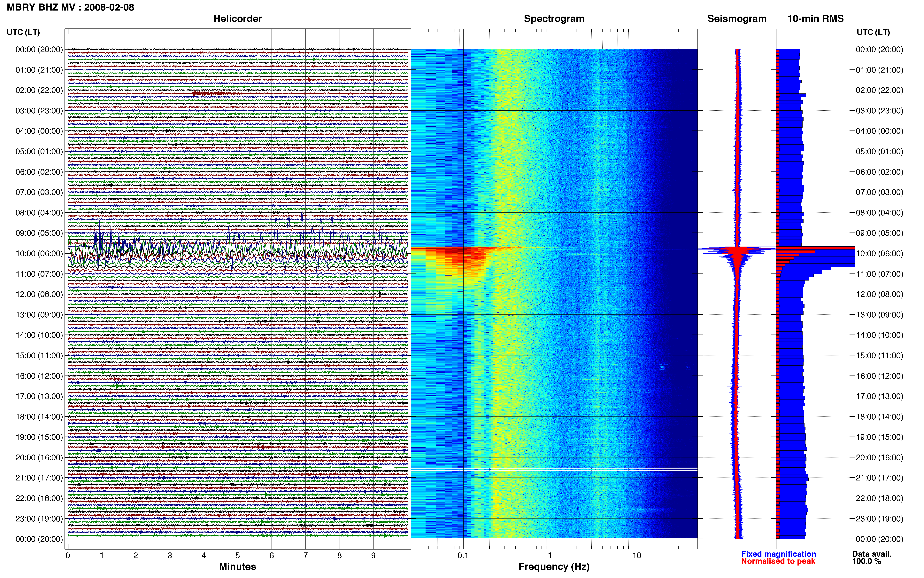Click the right '01:00 (21:00)' time label
Image resolution: width=924 pixels, height=578 pixels.
pos(879,70)
